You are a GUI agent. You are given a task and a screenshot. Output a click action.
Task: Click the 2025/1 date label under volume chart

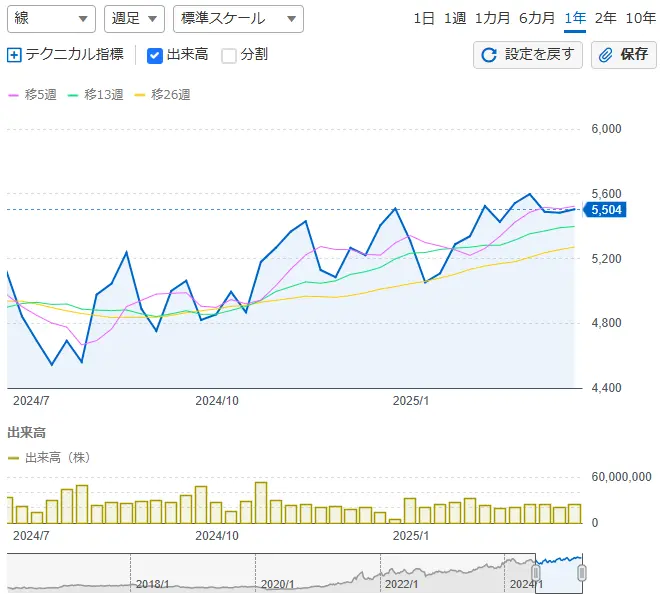pos(411,536)
